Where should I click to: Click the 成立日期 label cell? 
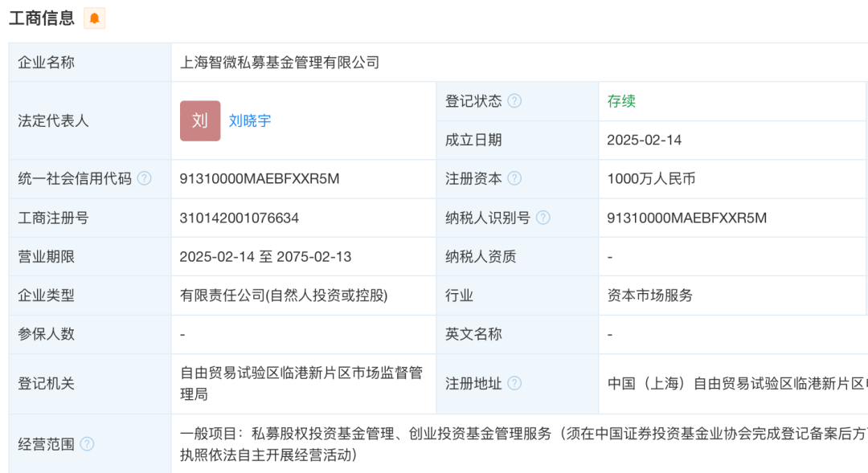click(x=517, y=140)
